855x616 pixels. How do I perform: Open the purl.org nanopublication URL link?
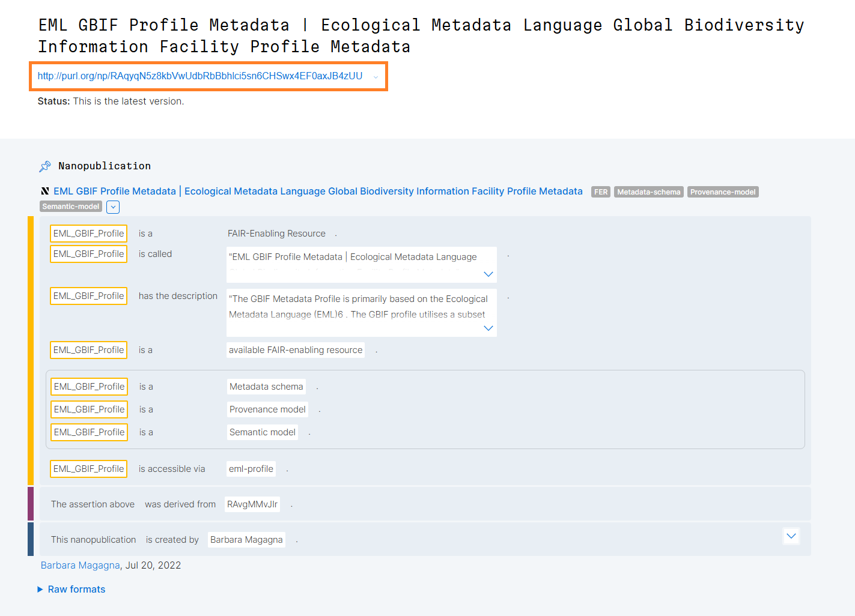pyautogui.click(x=200, y=76)
